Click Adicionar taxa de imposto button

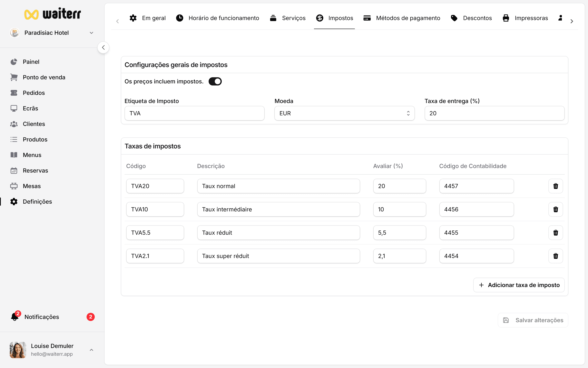pos(519,285)
